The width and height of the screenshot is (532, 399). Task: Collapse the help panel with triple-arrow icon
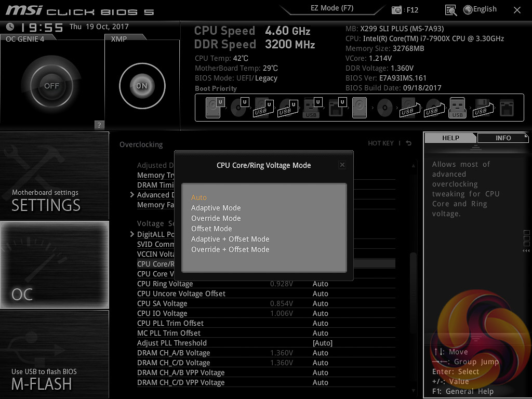pos(526,251)
